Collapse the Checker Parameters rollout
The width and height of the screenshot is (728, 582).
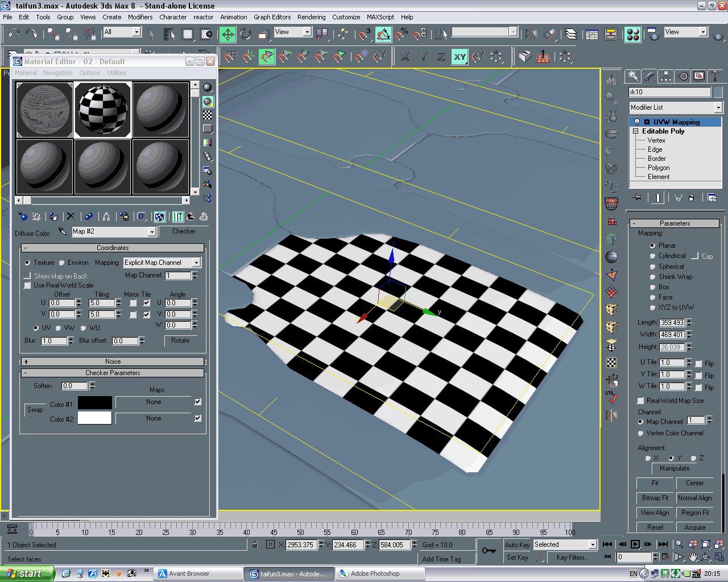pyautogui.click(x=113, y=373)
